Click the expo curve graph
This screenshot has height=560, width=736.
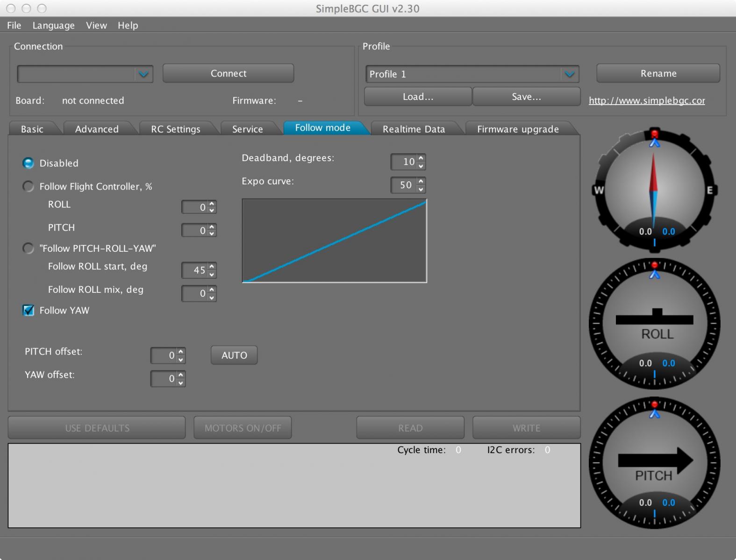pyautogui.click(x=335, y=241)
